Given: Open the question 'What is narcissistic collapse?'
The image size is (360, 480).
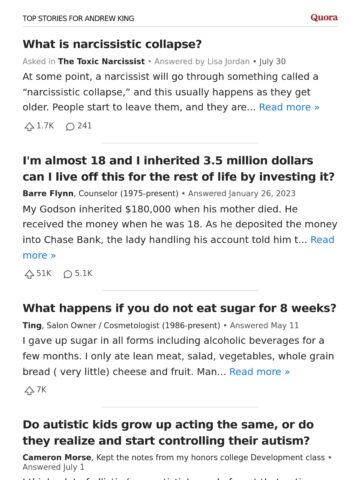Looking at the screenshot, I should point(112,44).
